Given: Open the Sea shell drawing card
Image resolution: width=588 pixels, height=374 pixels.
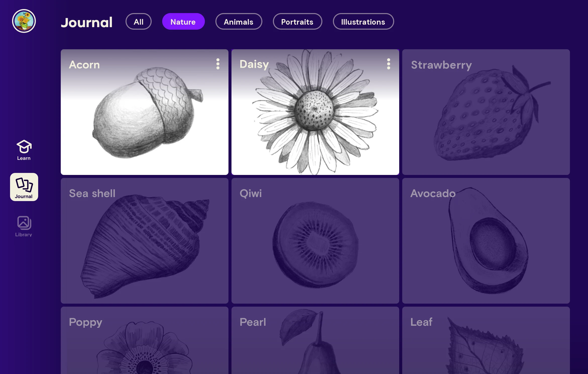Looking at the screenshot, I should tap(145, 241).
